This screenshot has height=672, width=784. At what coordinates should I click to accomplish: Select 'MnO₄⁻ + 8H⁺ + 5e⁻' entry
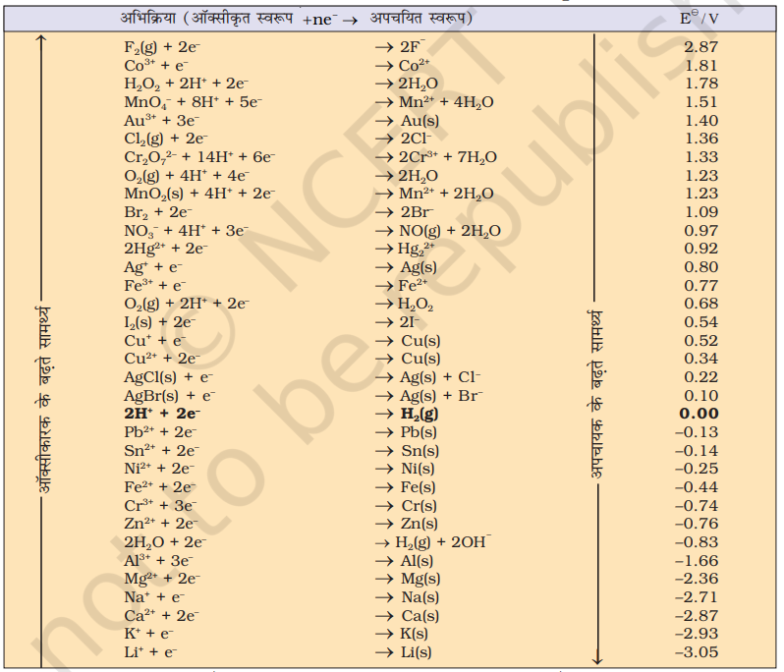193,102
